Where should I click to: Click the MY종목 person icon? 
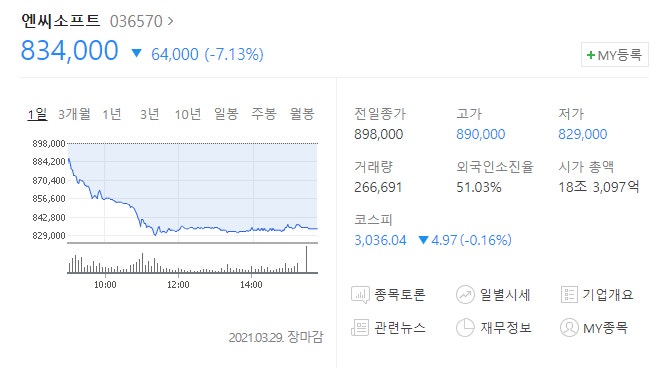click(x=569, y=327)
